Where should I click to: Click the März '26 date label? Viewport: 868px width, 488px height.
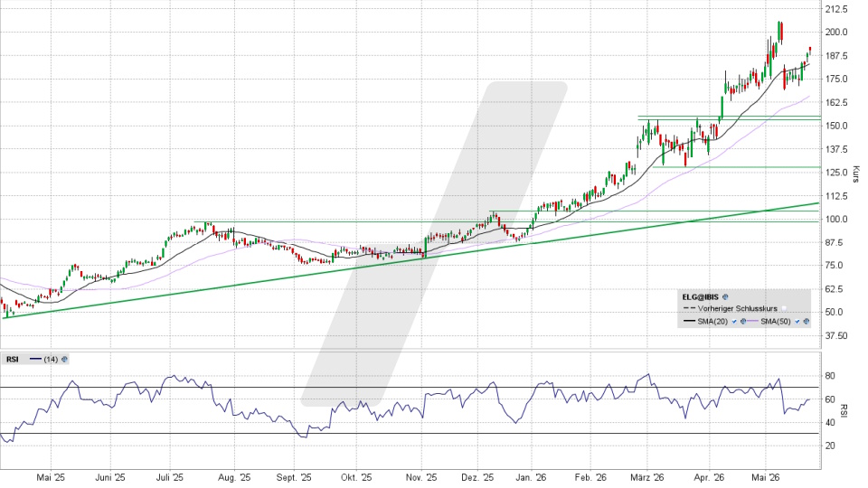point(646,477)
